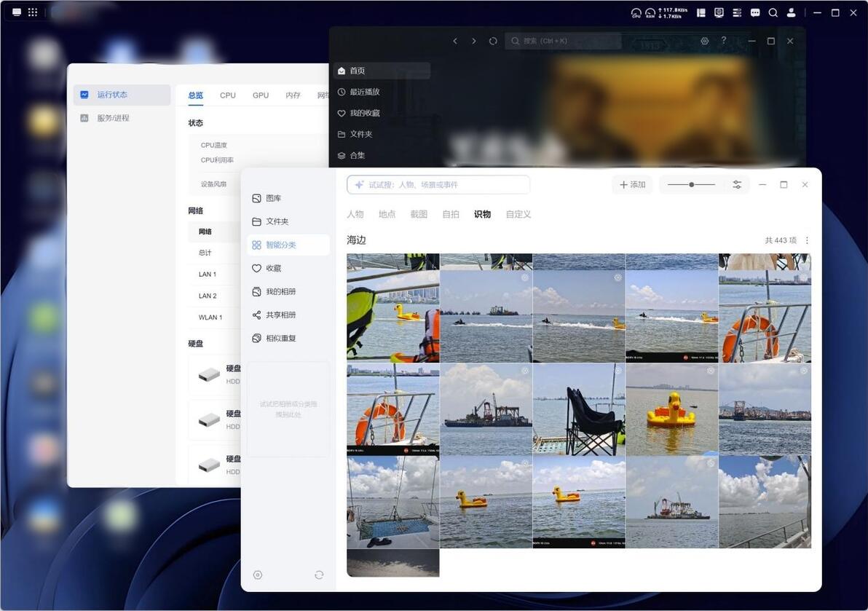
Task: Open the black folding chair photo
Action: click(x=579, y=409)
